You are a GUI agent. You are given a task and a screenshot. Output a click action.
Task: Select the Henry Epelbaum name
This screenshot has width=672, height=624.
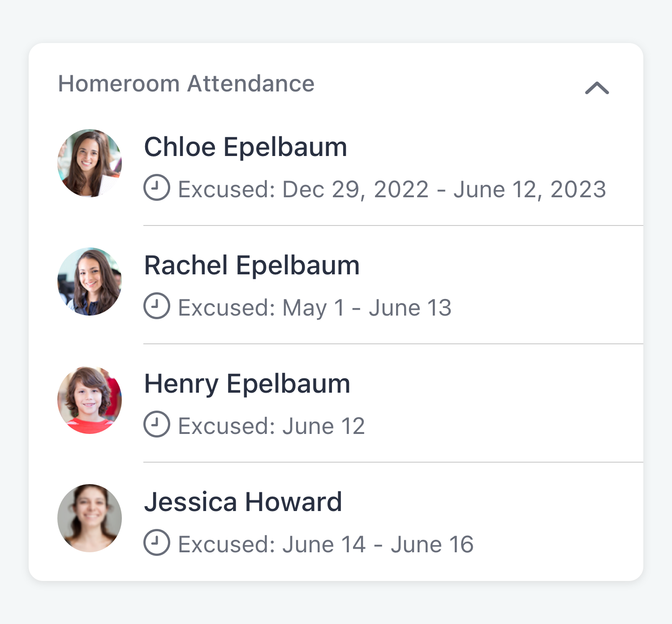(247, 384)
